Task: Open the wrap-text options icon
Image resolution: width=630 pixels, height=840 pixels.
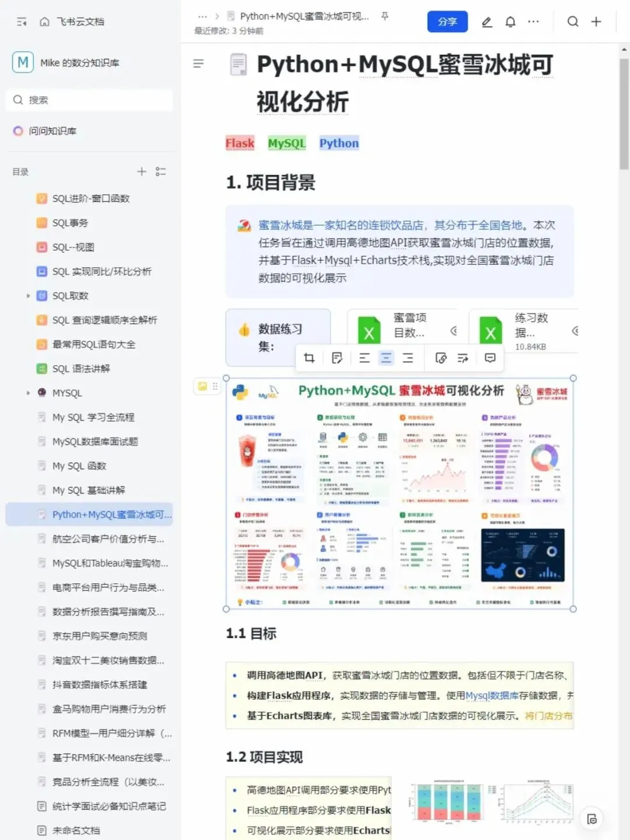Action: pyautogui.click(x=463, y=358)
